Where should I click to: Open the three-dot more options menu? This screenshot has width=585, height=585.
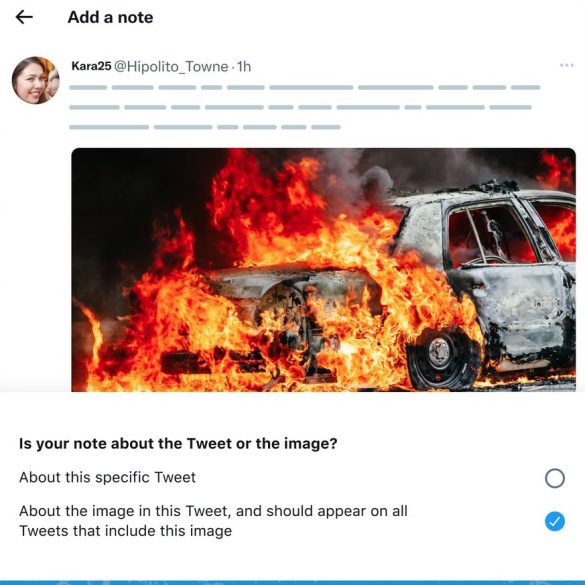click(x=567, y=65)
